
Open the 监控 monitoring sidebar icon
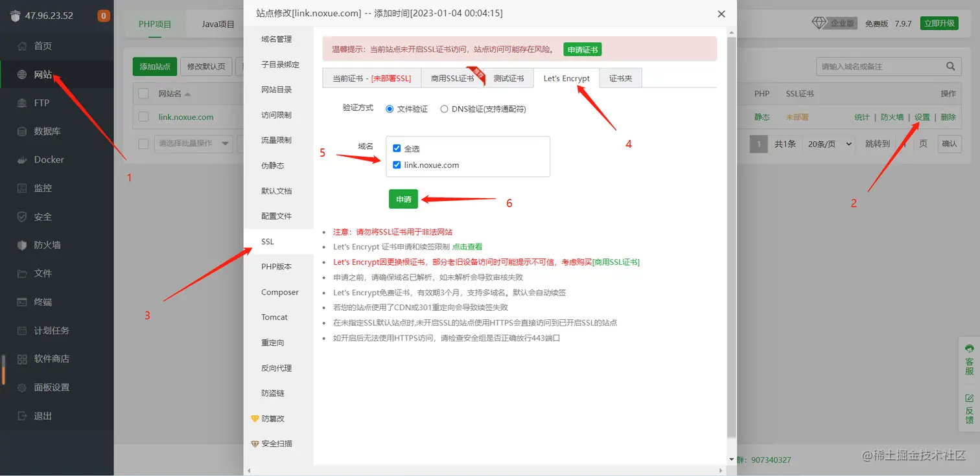[22, 188]
